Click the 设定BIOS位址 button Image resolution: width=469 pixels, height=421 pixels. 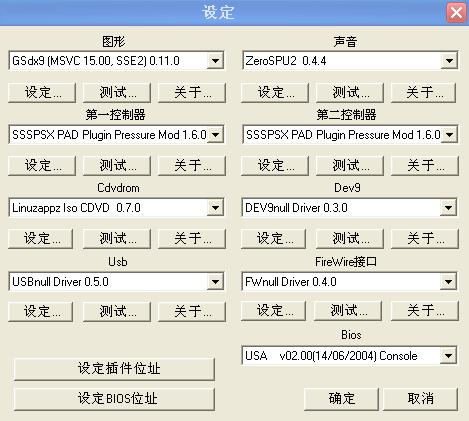[x=114, y=399]
